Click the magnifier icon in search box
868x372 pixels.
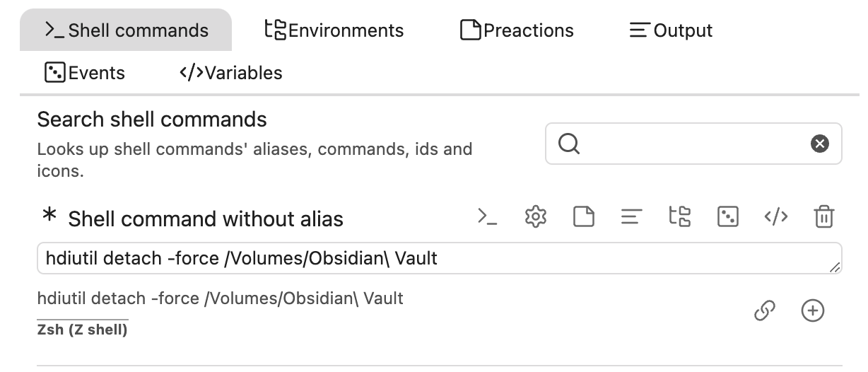pyautogui.click(x=569, y=144)
